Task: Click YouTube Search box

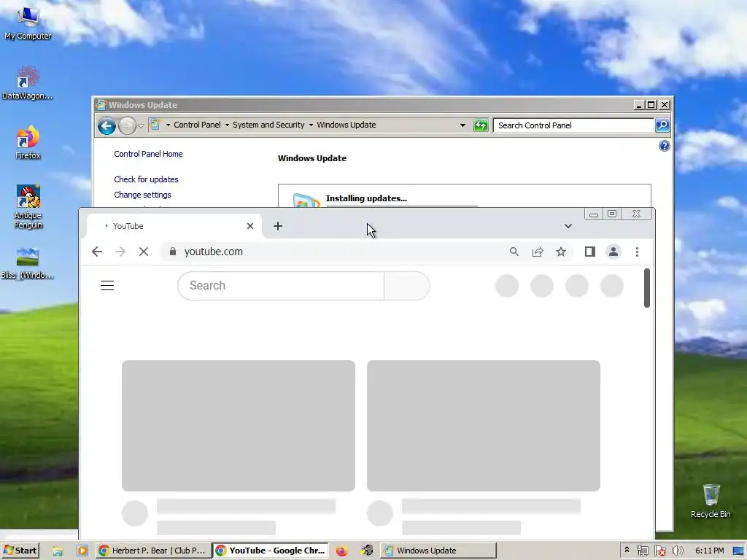Action: 281,286
